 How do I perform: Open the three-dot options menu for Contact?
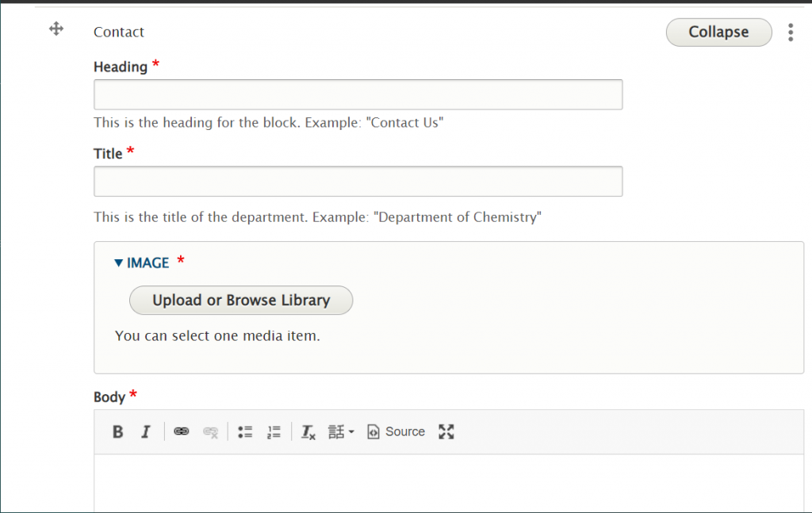tap(791, 33)
